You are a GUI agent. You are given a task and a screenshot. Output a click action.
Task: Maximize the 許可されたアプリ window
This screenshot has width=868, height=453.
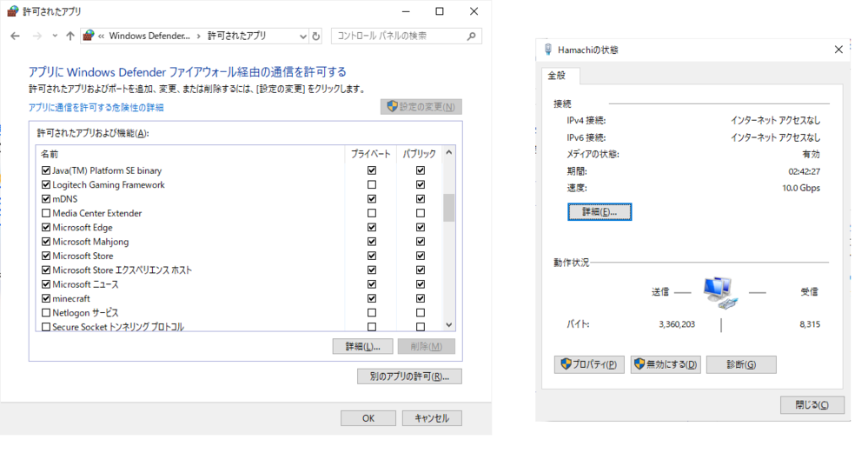(440, 11)
